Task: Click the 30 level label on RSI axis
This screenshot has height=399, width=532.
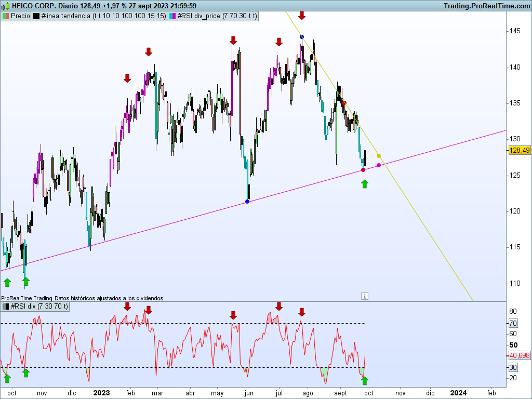Action: pos(513,367)
